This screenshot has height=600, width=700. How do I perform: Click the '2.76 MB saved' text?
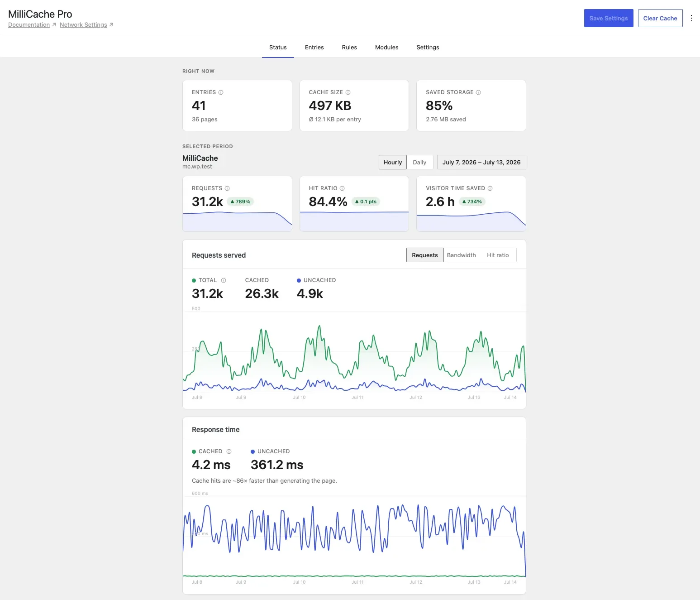click(x=446, y=119)
